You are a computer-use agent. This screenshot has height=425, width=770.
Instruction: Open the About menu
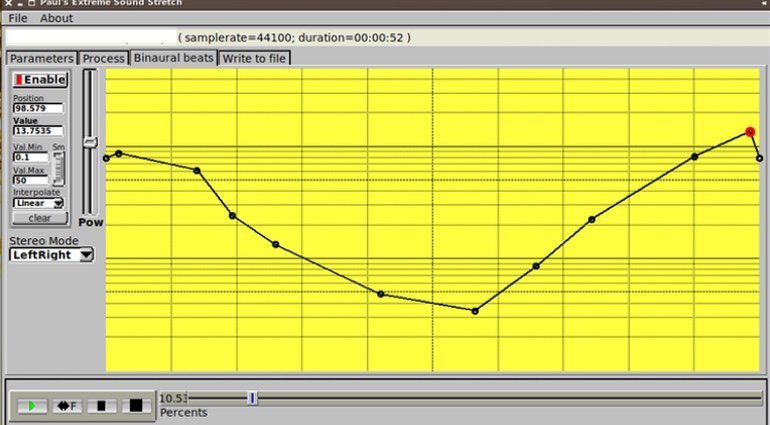[x=56, y=18]
